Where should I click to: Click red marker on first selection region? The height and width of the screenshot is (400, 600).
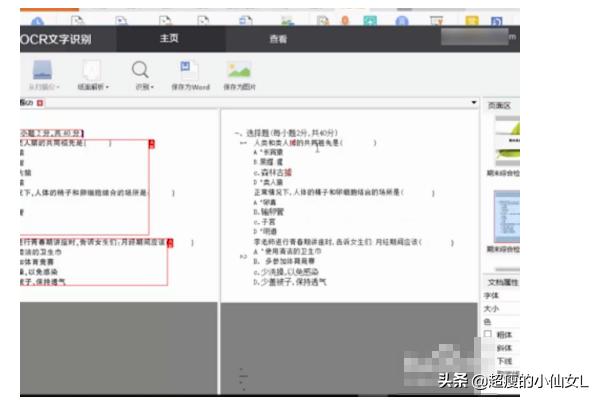coord(152,144)
